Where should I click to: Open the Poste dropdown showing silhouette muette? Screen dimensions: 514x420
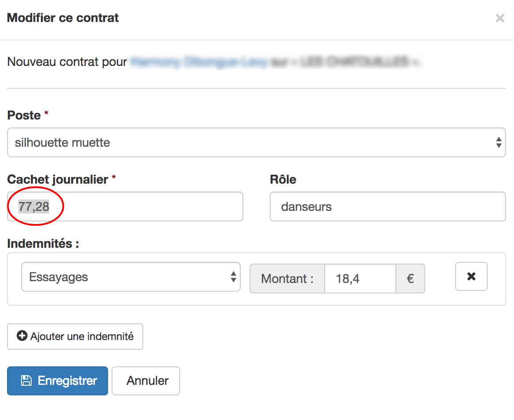(x=257, y=142)
